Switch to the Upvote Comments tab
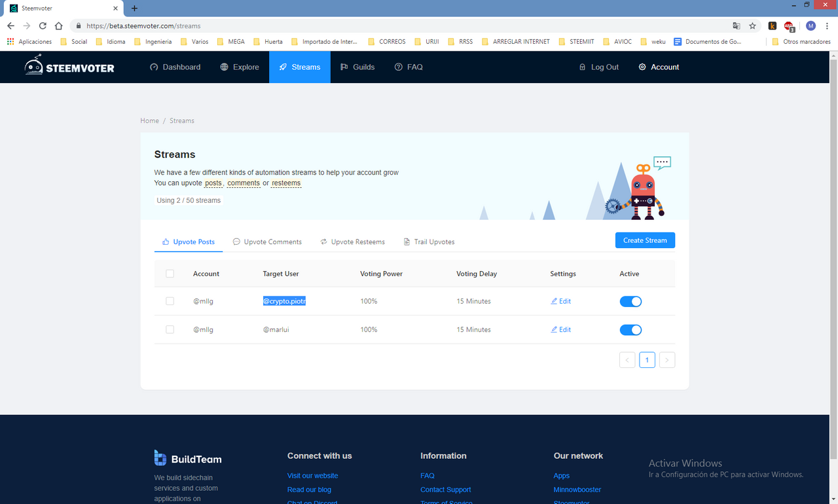The image size is (838, 504). click(x=267, y=242)
